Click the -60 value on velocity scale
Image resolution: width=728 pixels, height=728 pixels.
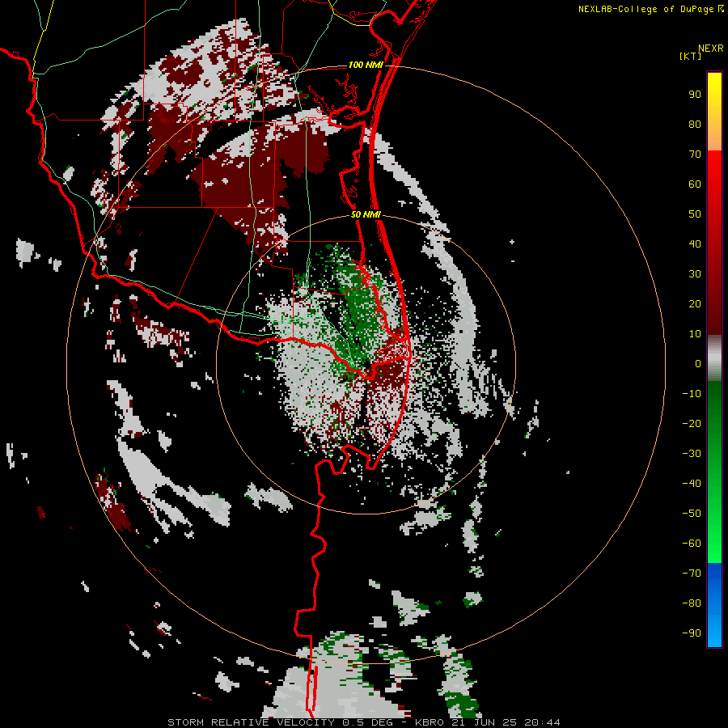pyautogui.click(x=692, y=544)
